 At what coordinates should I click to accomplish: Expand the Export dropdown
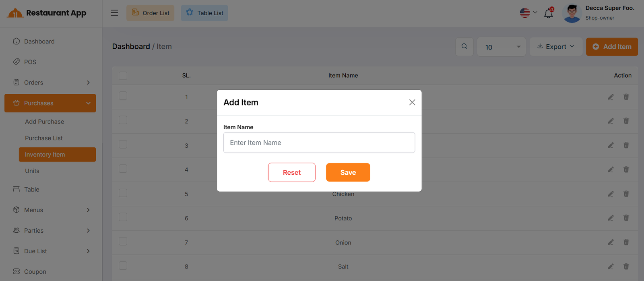coord(555,47)
